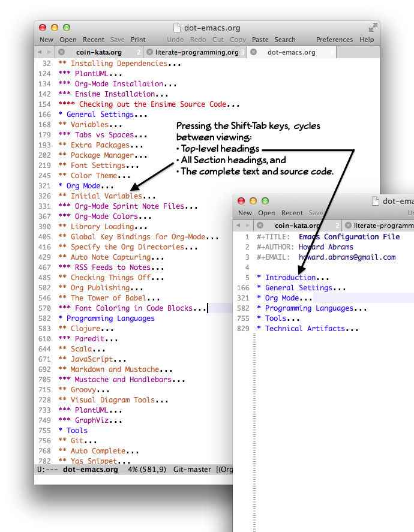Click Mustache and Handlebars heading
Image resolution: width=414 pixels, height=532 pixels.
[x=121, y=379]
